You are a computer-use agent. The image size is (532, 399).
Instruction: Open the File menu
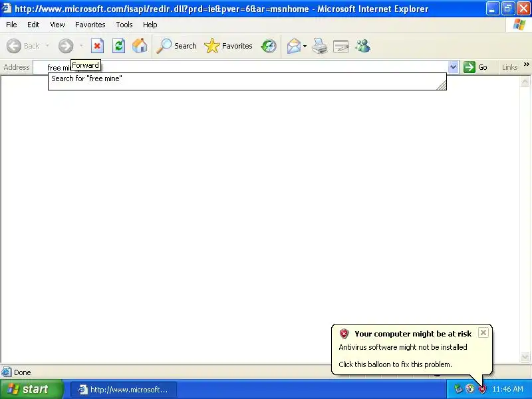11,25
